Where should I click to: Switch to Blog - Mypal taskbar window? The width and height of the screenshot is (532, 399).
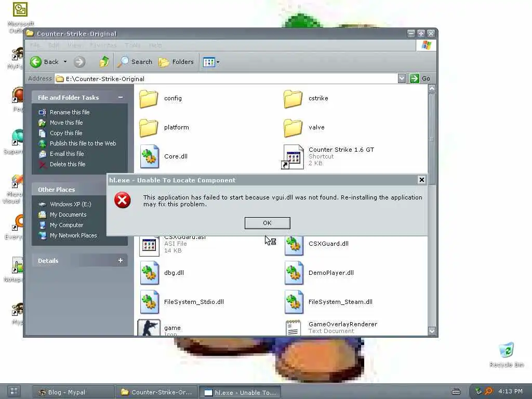(74, 392)
